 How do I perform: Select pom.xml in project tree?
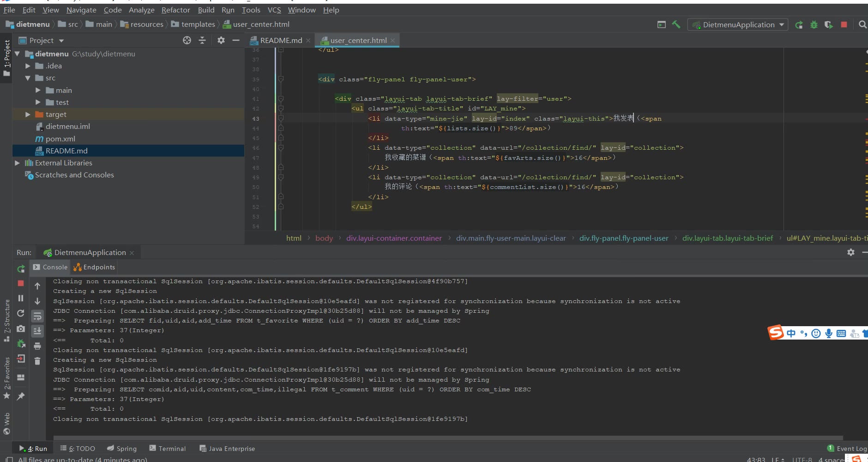(60, 139)
